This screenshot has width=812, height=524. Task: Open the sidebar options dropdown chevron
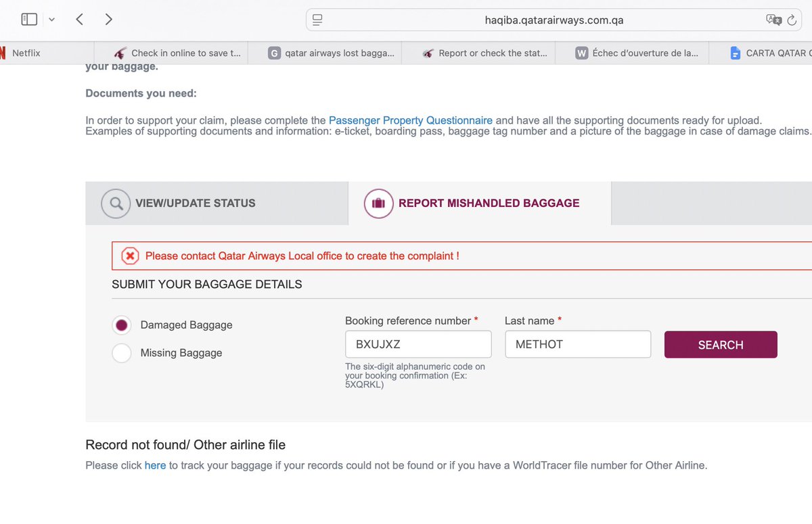[51, 20]
